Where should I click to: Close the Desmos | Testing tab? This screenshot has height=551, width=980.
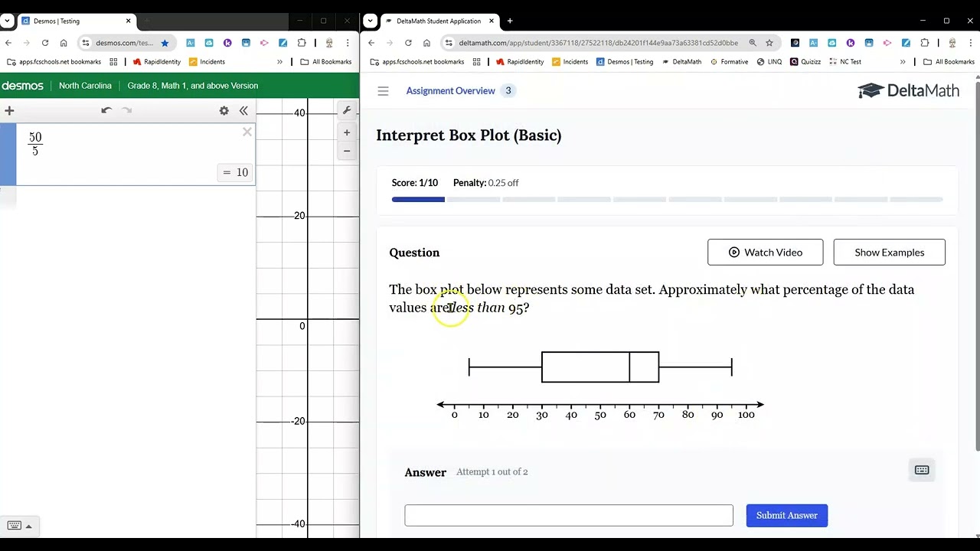[128, 21]
